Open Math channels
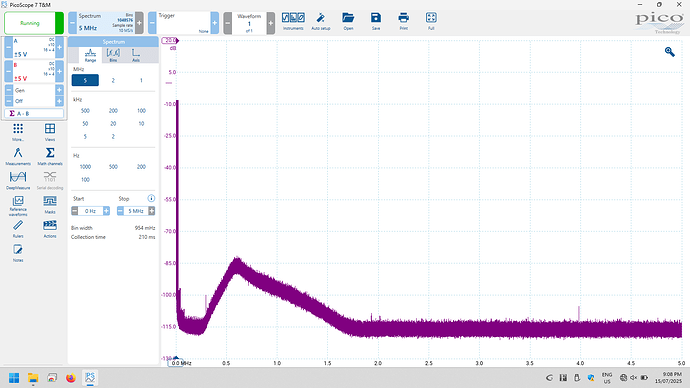The image size is (690, 388). coord(50,156)
